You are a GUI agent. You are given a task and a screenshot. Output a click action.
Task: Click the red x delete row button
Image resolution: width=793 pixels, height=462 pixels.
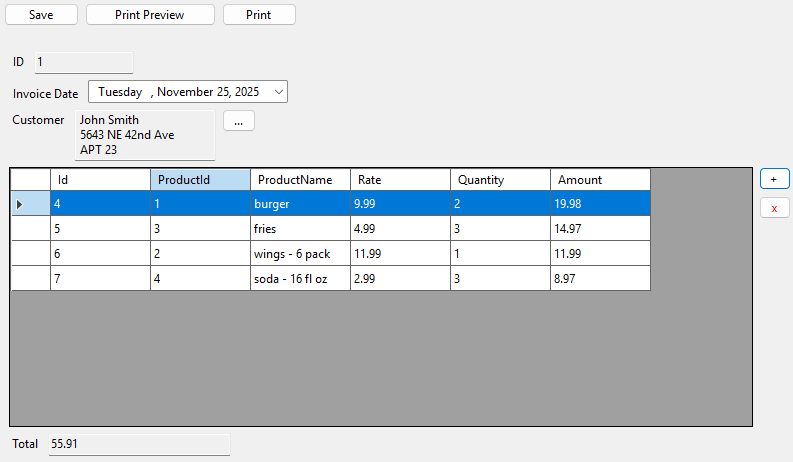[774, 208]
